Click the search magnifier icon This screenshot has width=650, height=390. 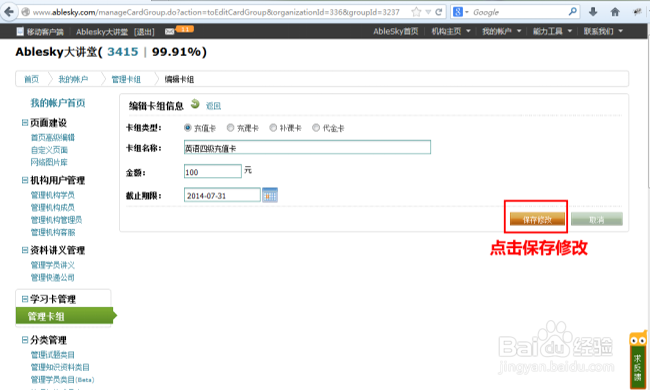(572, 12)
